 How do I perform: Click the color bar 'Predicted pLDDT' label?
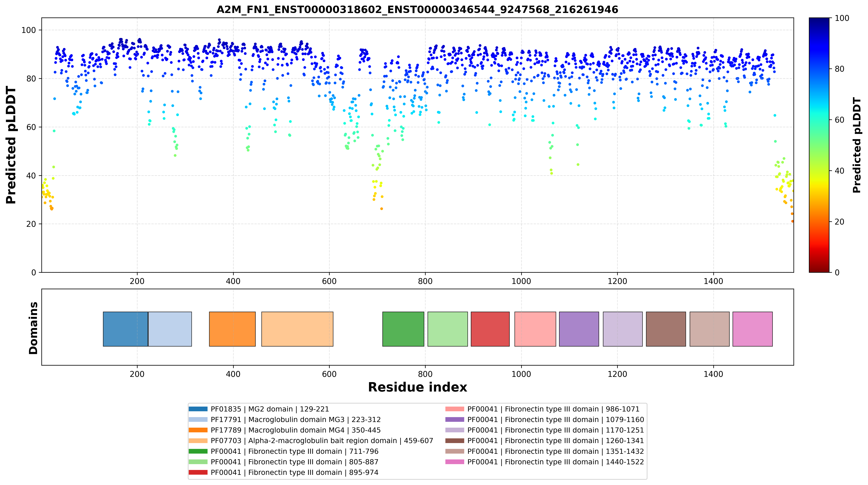857,145
